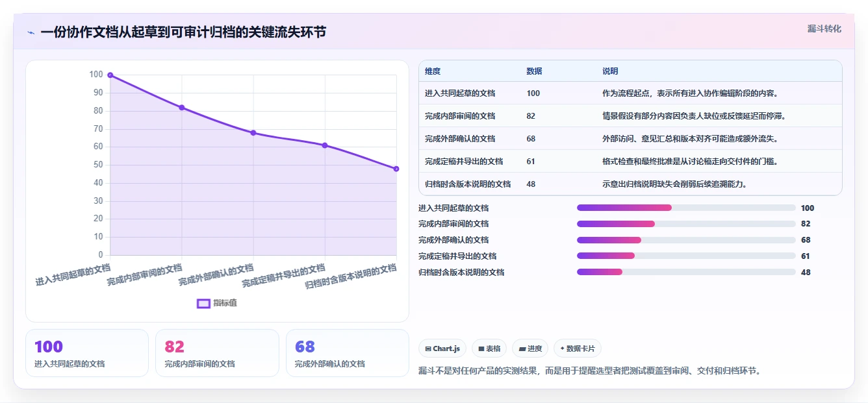Click the 数据 column header
The image size is (868, 403).
[534, 71]
